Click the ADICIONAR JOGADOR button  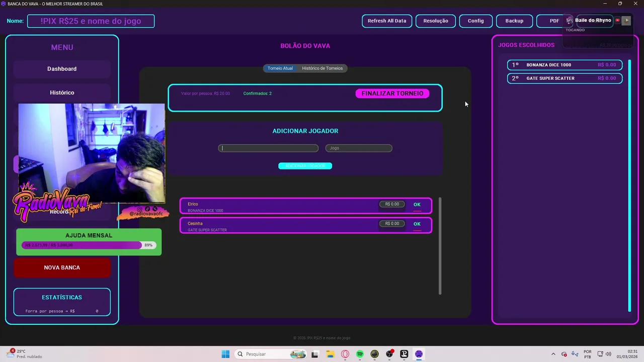tap(305, 166)
